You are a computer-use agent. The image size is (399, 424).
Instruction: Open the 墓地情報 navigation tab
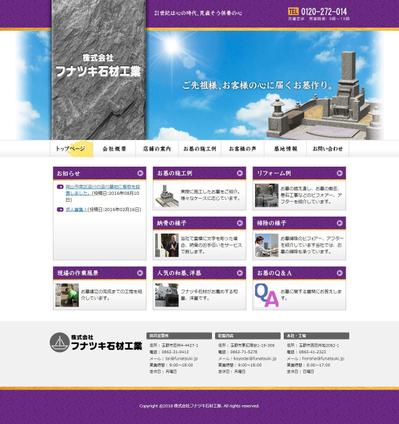pos(285,149)
